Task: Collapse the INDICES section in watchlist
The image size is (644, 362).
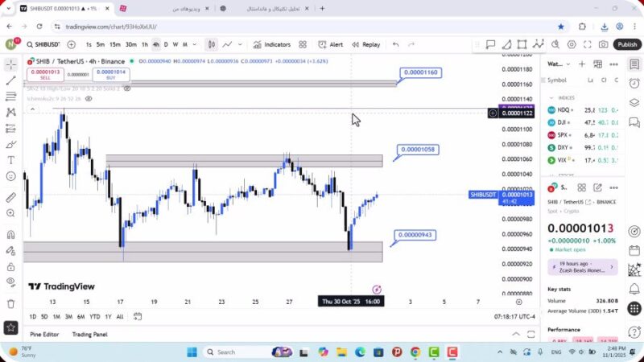Action: pos(551,97)
